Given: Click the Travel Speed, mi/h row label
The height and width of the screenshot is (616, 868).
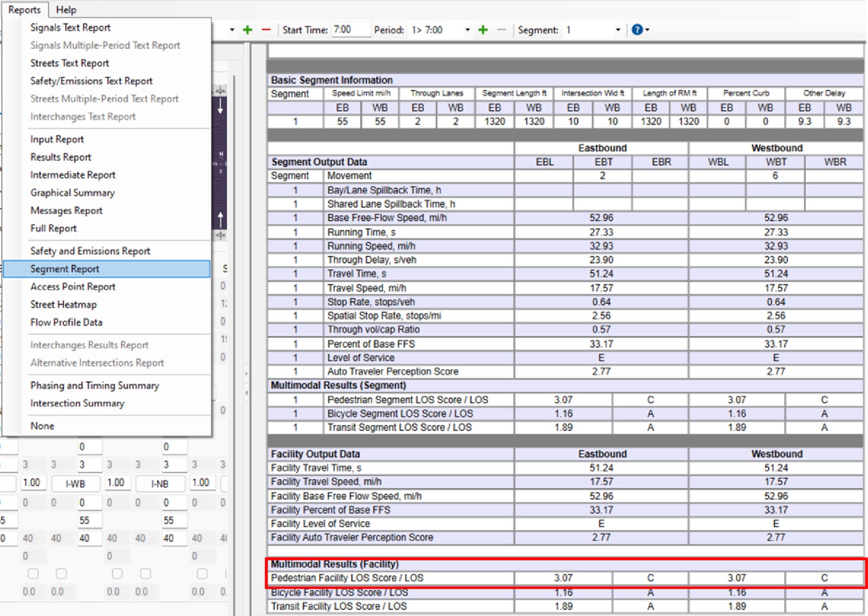Looking at the screenshot, I should (x=367, y=288).
